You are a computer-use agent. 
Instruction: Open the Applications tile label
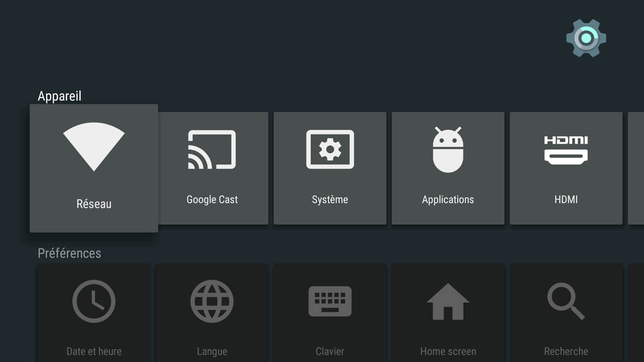tap(448, 200)
